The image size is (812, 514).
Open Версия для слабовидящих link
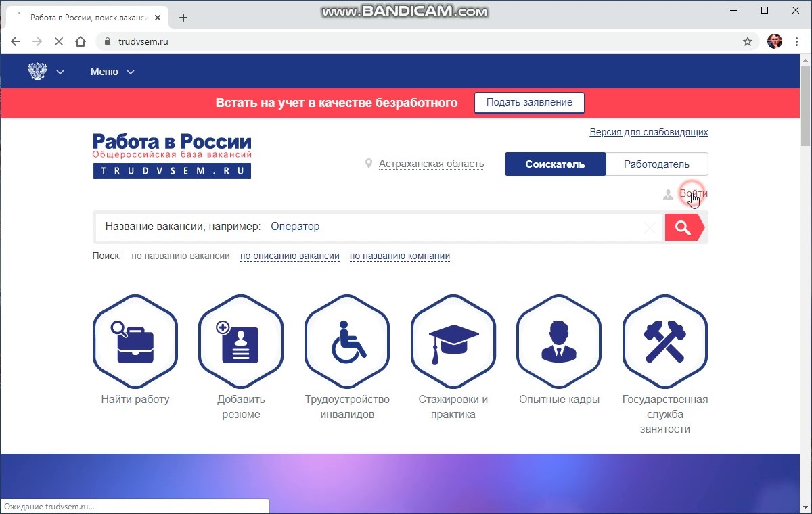tap(649, 132)
